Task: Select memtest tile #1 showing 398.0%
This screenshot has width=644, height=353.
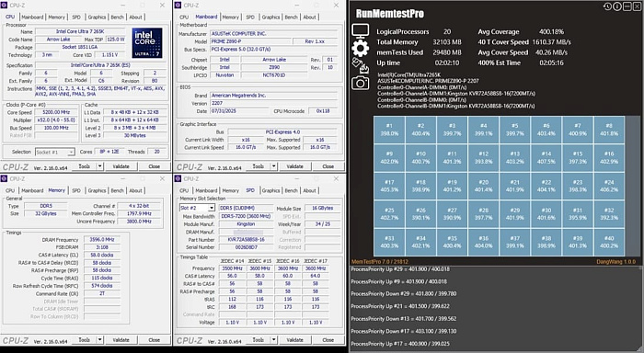Action: [x=389, y=130]
